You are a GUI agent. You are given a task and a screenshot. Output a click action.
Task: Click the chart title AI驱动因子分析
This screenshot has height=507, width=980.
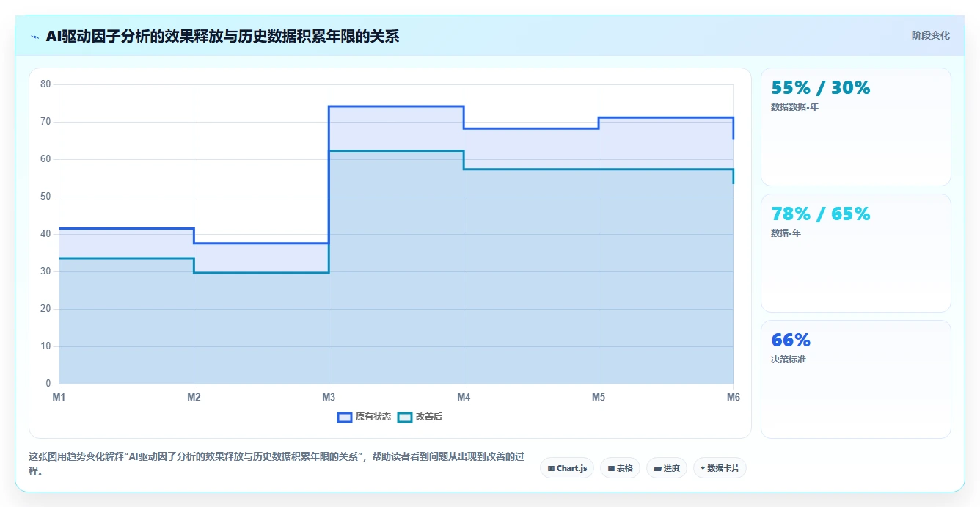pyautogui.click(x=222, y=37)
